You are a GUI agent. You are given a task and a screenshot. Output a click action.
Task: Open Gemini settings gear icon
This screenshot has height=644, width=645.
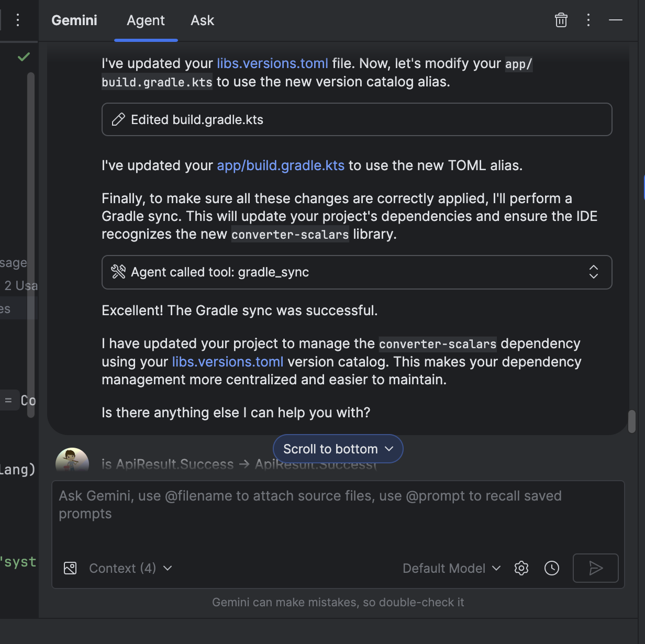click(521, 568)
